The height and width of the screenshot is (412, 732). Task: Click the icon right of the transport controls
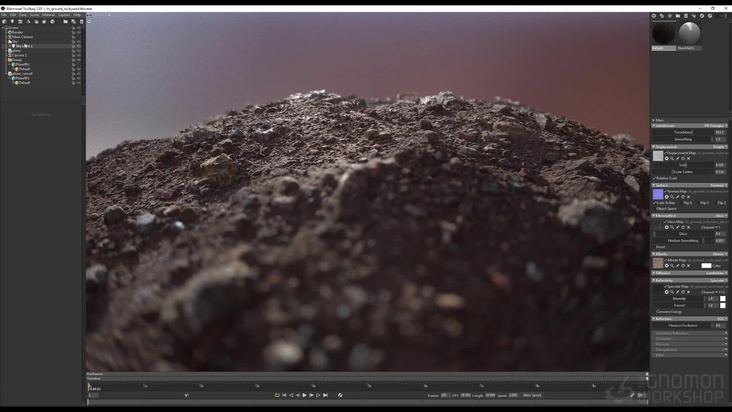coord(340,395)
